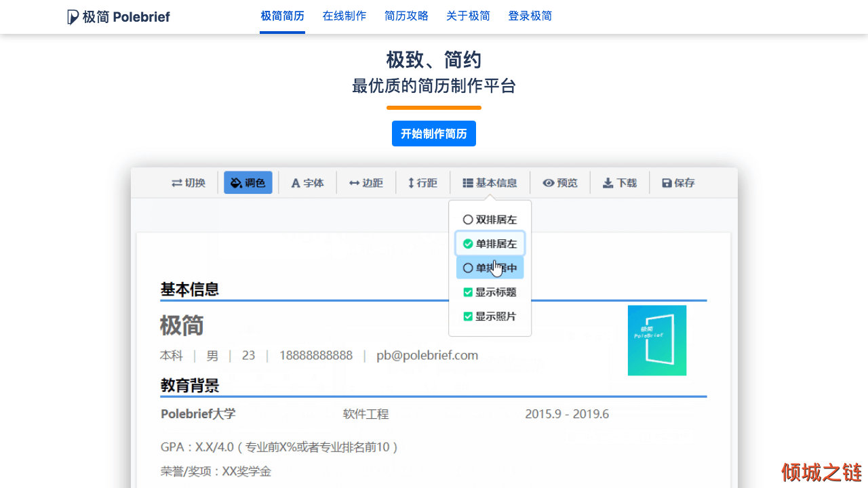The height and width of the screenshot is (488, 868).
Task: Click 登录极简 to sign in
Action: tap(530, 16)
